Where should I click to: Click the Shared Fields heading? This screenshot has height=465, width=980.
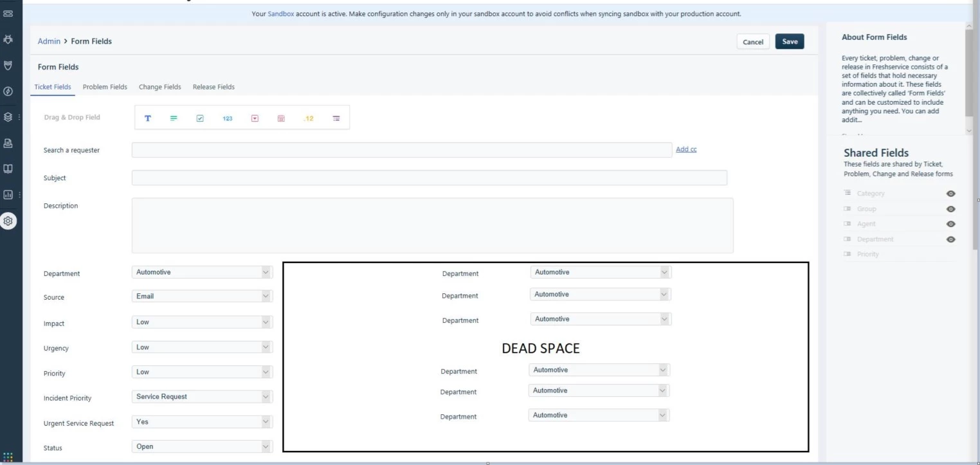(x=876, y=152)
